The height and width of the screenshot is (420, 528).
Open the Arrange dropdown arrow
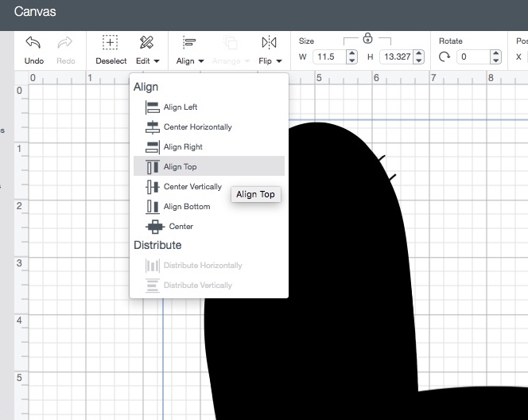pyautogui.click(x=247, y=61)
